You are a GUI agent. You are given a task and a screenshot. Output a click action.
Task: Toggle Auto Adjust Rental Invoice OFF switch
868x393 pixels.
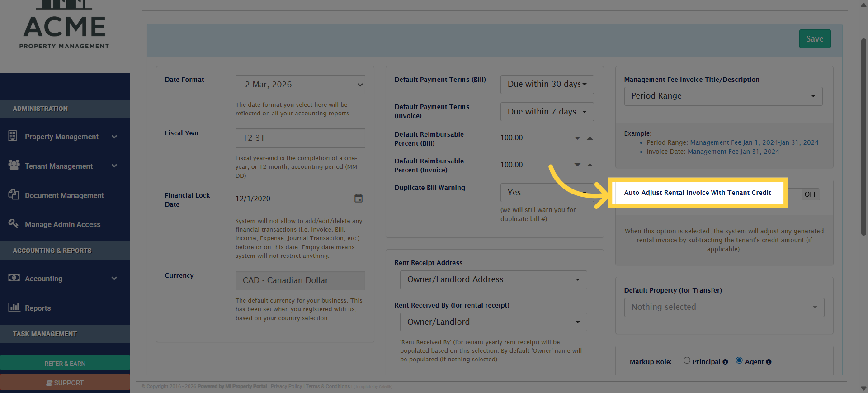tap(804, 194)
